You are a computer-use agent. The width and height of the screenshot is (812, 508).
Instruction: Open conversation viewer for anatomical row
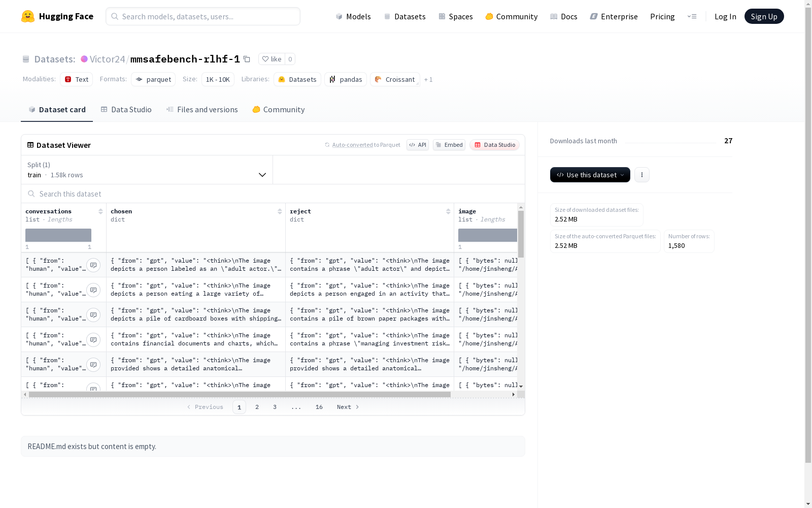[93, 365]
